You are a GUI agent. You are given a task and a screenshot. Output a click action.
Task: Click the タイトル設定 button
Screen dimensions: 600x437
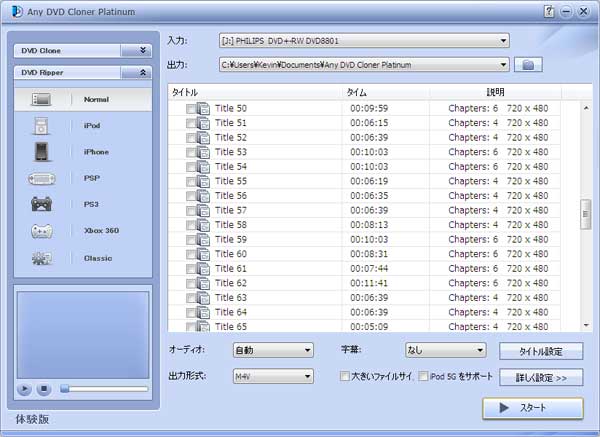click(x=541, y=351)
